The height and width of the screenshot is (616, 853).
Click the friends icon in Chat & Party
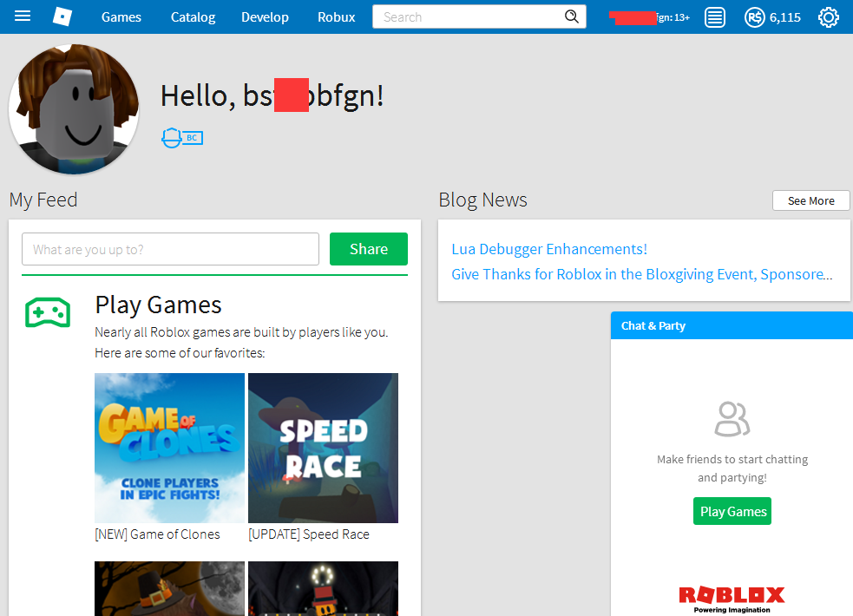732,419
